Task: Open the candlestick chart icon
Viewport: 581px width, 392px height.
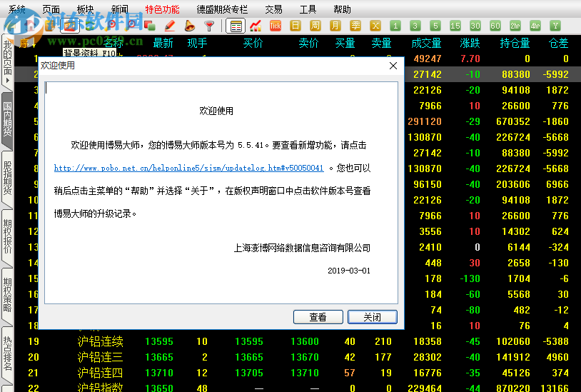Action: point(256,26)
